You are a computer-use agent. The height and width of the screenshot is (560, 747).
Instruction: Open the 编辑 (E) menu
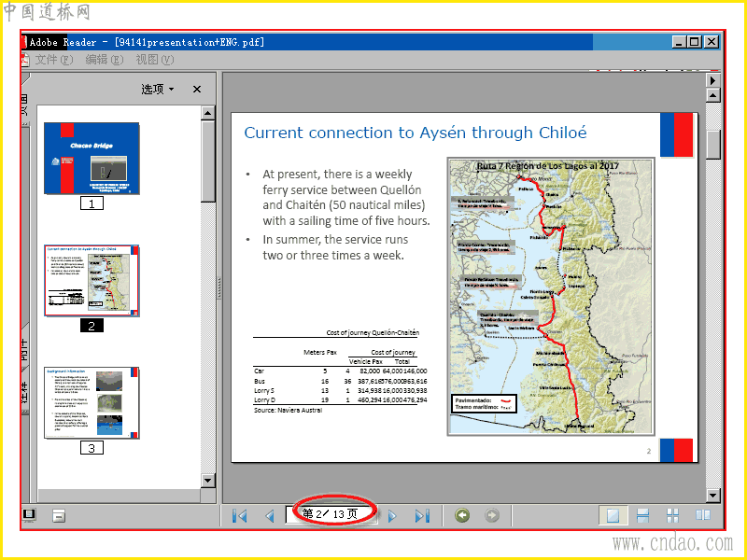(x=104, y=60)
